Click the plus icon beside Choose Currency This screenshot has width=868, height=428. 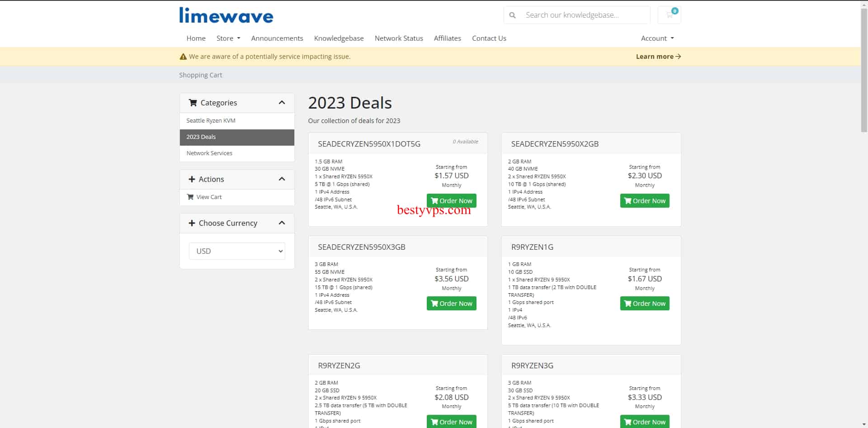(x=192, y=223)
